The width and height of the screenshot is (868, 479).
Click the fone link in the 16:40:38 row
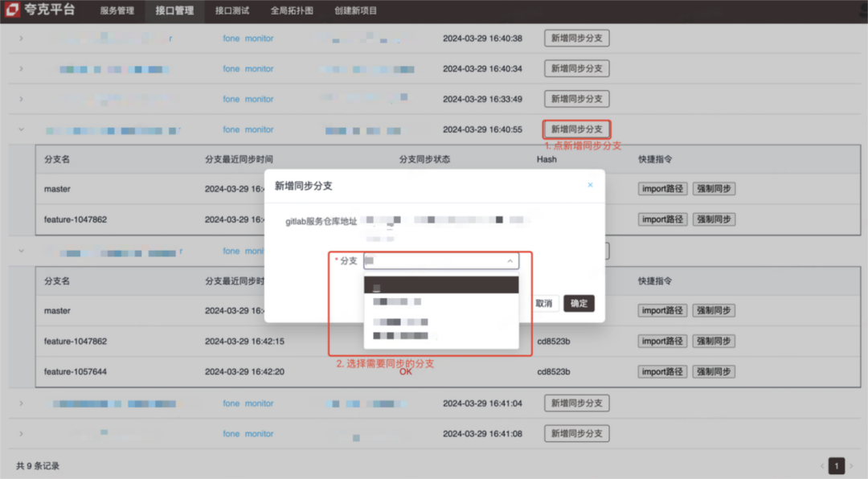coord(231,39)
